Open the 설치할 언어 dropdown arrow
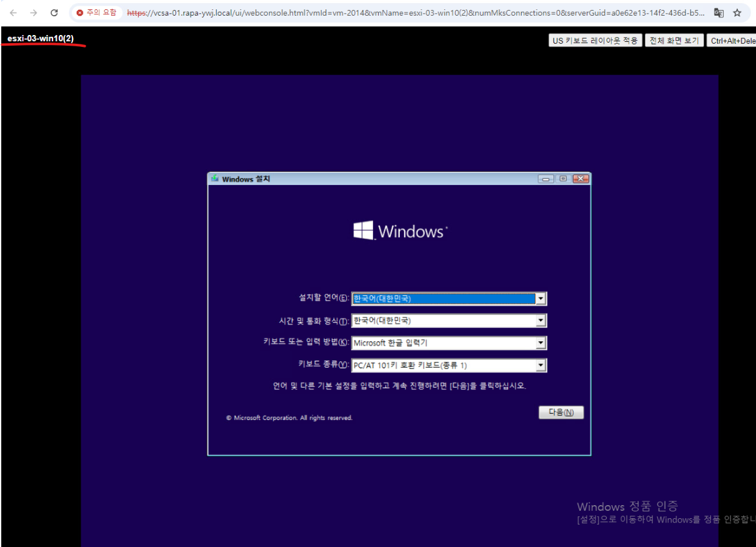Image resolution: width=756 pixels, height=547 pixels. [541, 299]
